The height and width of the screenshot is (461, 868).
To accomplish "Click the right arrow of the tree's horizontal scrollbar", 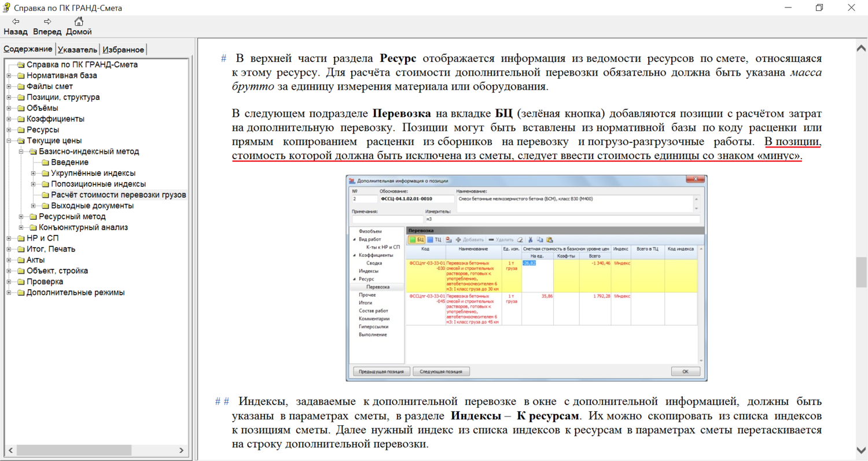I will pyautogui.click(x=183, y=450).
